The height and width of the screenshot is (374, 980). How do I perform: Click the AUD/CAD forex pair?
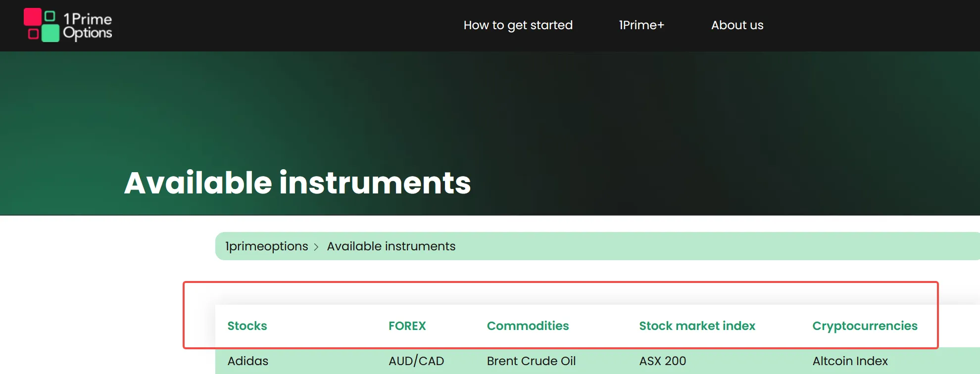tap(416, 361)
